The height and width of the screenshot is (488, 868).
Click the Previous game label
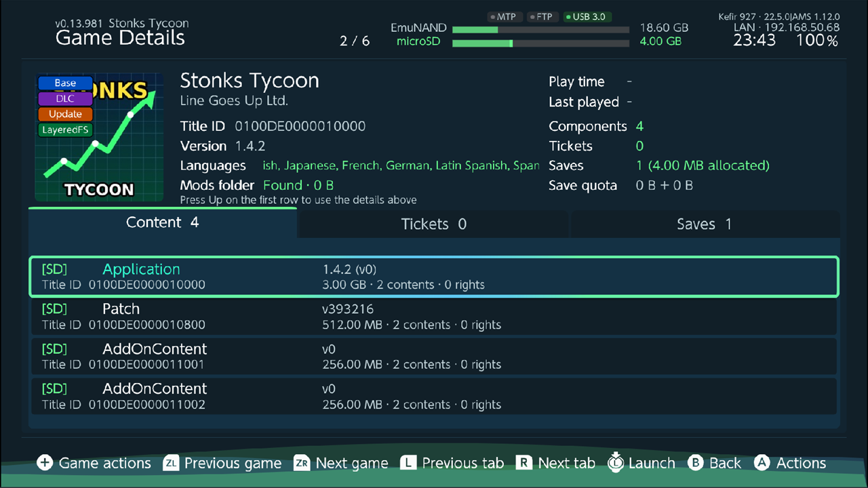(x=233, y=464)
